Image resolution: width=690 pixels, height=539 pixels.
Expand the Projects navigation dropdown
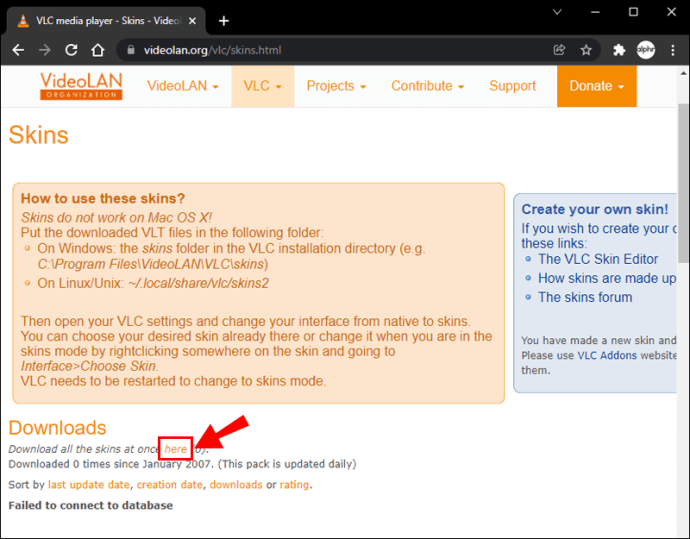coord(336,86)
